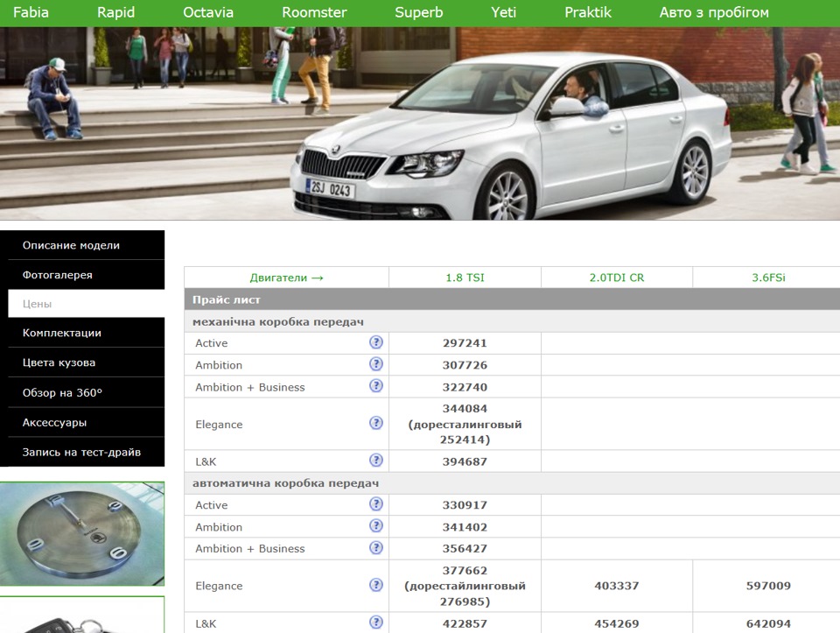Click price 330917 for automatic Active

(465, 505)
